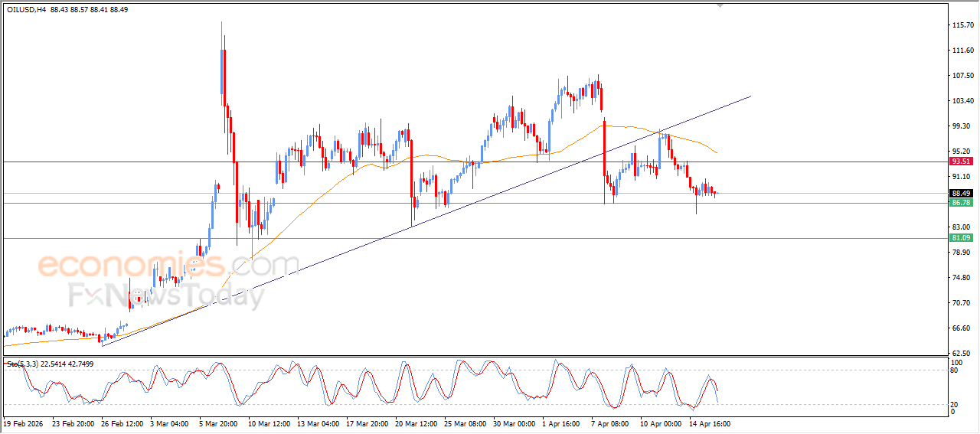
Task: Click the 99.30 price axis label
Action: point(961,126)
